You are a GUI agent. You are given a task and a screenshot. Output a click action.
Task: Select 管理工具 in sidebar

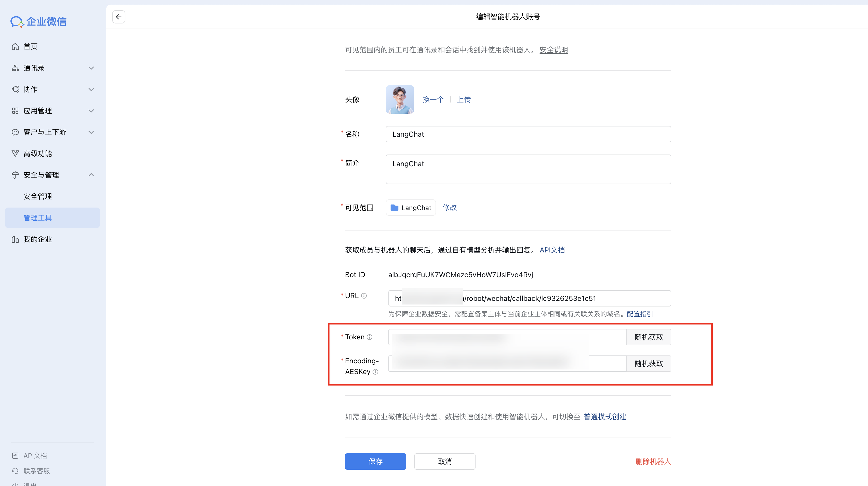click(38, 218)
